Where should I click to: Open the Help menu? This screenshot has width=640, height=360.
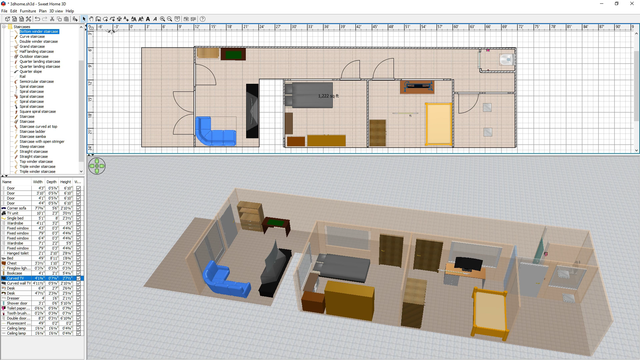[70, 11]
